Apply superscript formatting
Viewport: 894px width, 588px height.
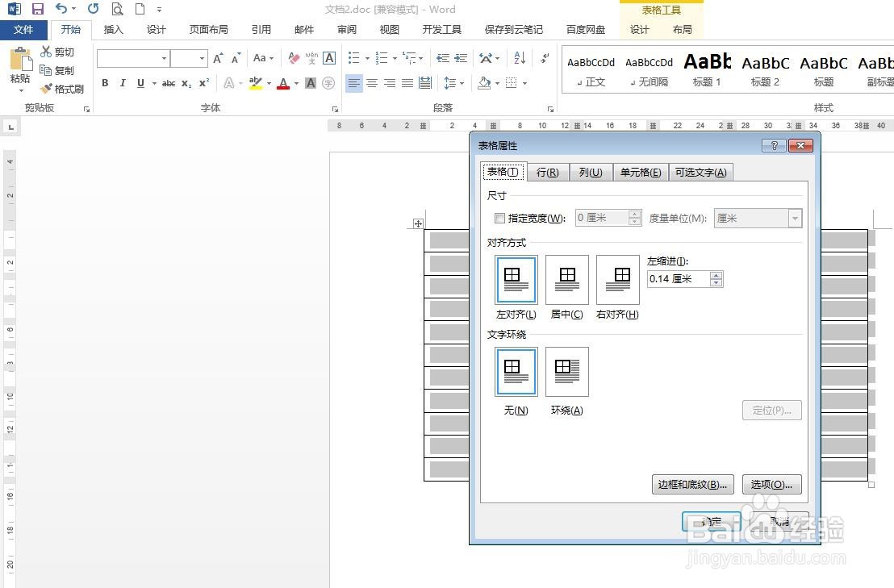click(x=204, y=83)
